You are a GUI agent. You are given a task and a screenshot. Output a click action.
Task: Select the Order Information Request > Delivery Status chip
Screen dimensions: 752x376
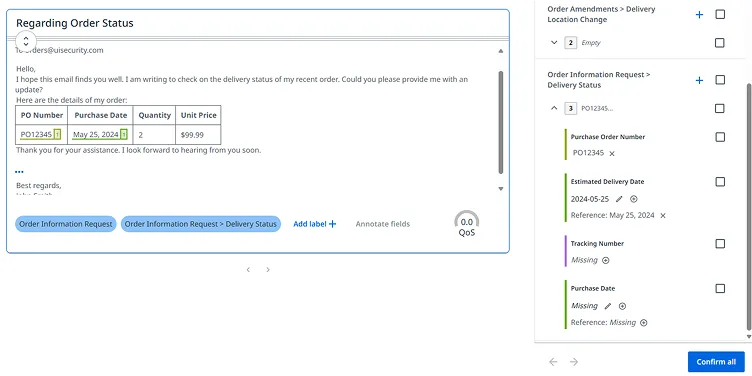[x=200, y=224]
